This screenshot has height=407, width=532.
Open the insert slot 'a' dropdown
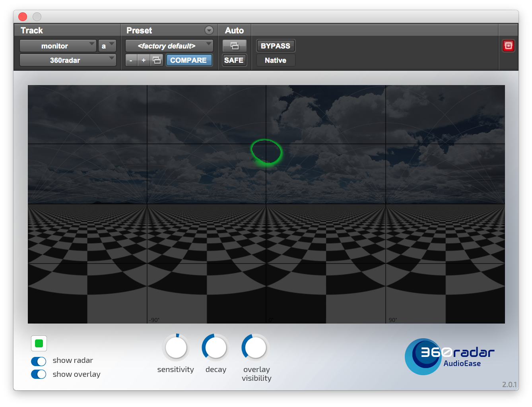pyautogui.click(x=107, y=46)
